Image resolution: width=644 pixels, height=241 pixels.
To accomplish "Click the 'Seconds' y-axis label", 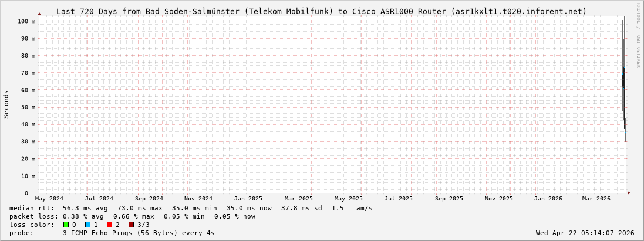I will click(x=6, y=104).
